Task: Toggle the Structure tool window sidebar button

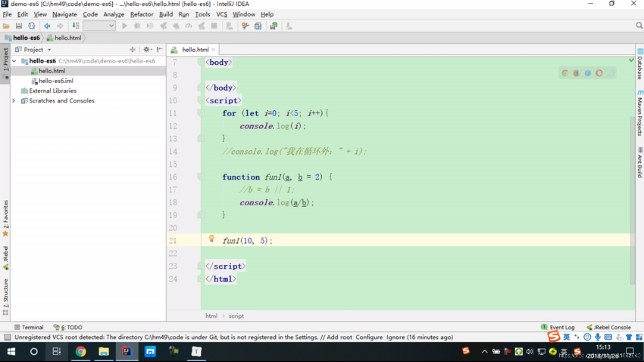Action: 5,297
